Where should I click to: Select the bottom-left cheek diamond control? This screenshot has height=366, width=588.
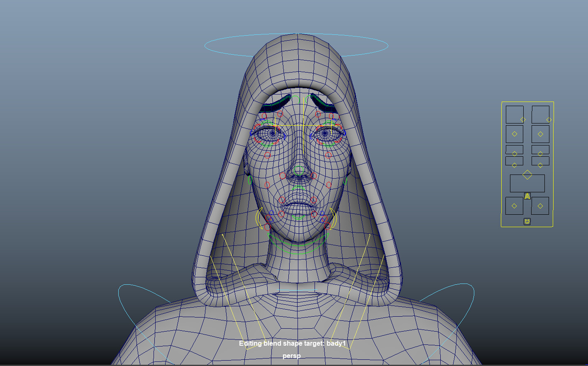click(513, 205)
